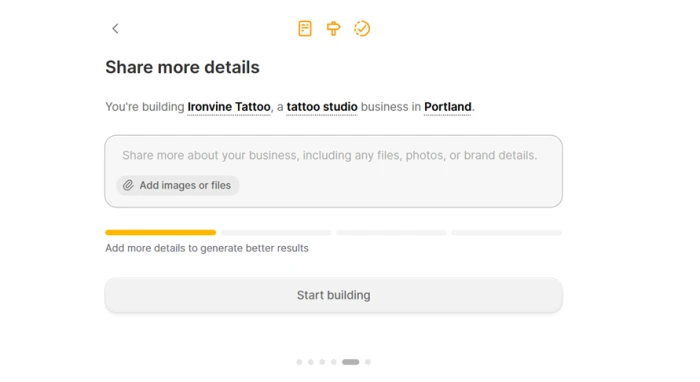The height and width of the screenshot is (382, 700).
Task: Click Add more details to generate better results text
Action: pos(207,248)
